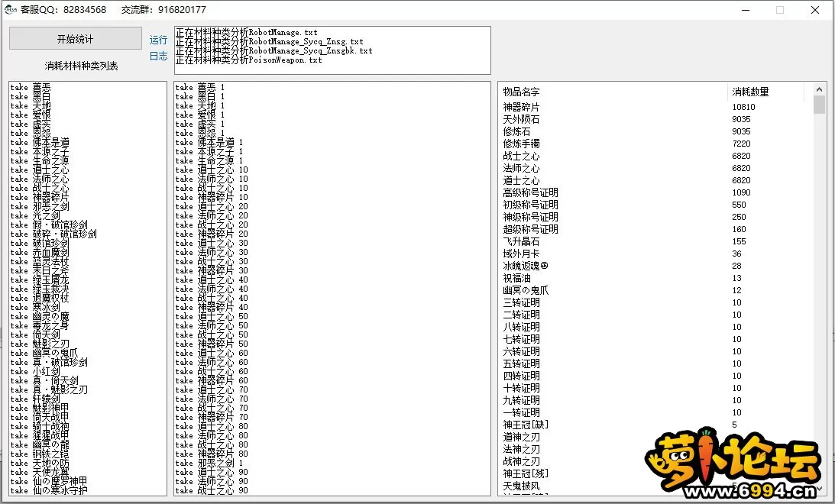Click the application logo in the title bar
This screenshot has width=835, height=504.
9,9
